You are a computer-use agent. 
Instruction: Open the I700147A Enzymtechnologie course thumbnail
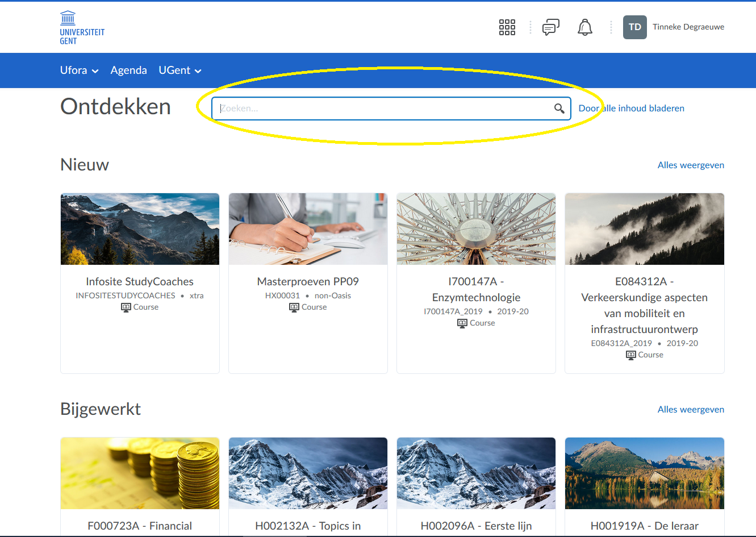click(x=476, y=229)
